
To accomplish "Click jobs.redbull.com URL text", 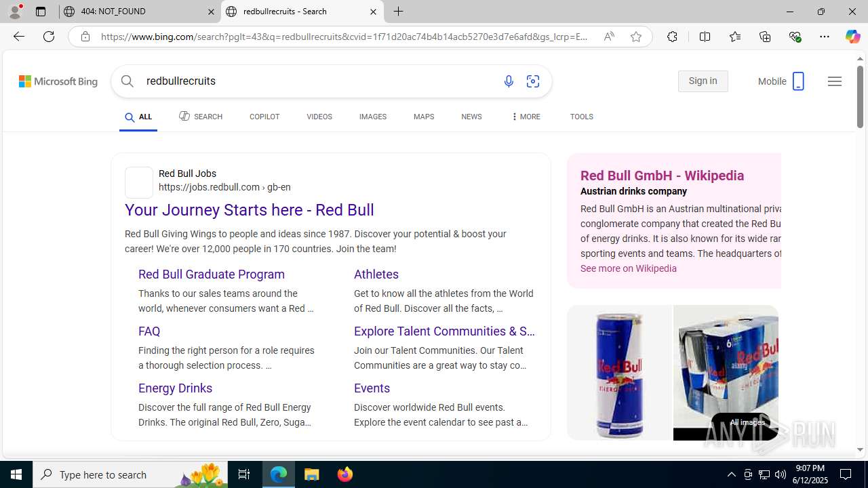I will coord(224,188).
